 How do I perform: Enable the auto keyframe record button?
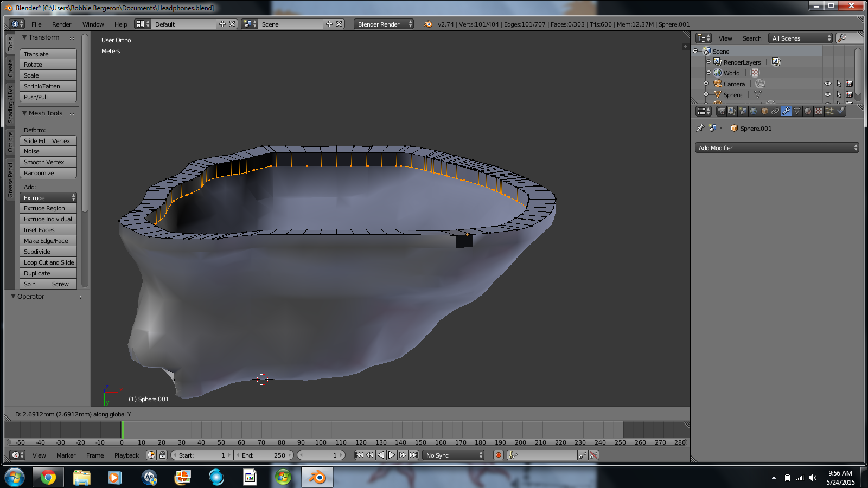pyautogui.click(x=499, y=455)
